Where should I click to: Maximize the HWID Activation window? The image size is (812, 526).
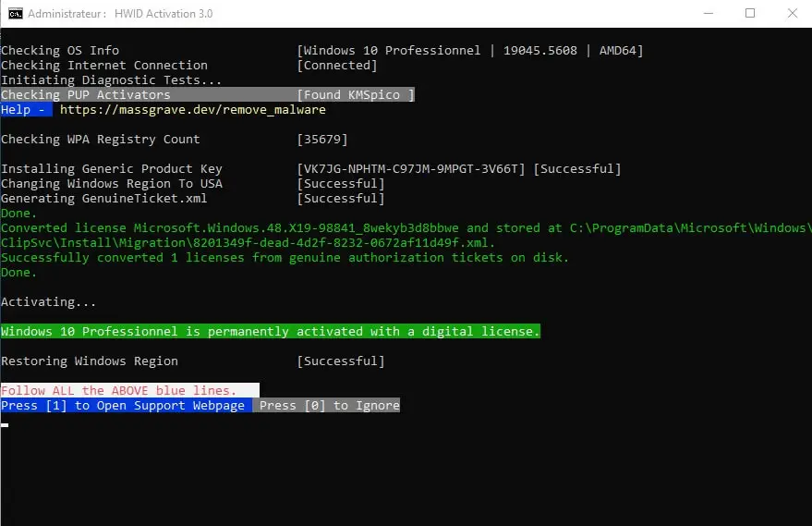pyautogui.click(x=750, y=14)
